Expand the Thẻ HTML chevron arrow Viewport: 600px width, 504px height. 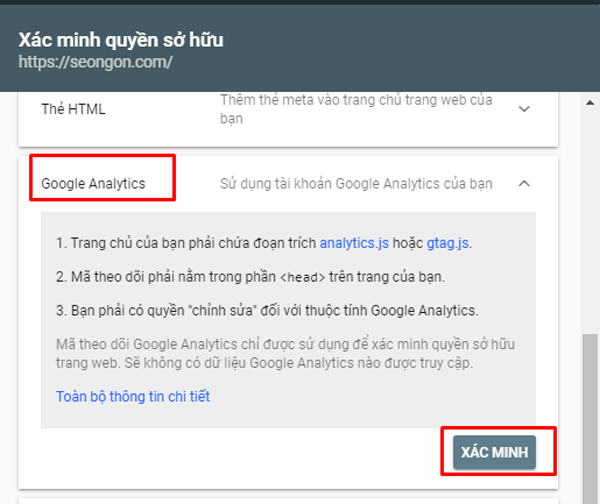pyautogui.click(x=524, y=109)
